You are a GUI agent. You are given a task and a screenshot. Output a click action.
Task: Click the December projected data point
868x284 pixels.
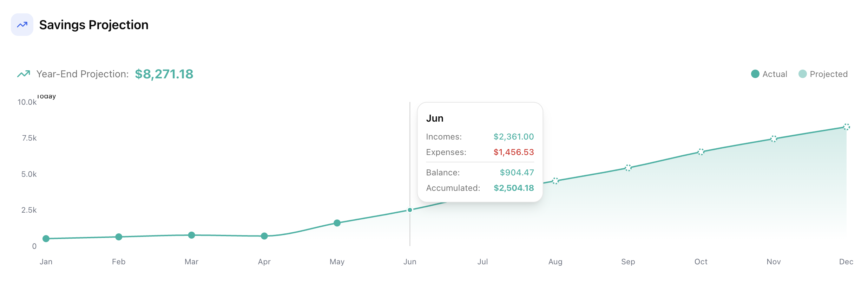(846, 127)
